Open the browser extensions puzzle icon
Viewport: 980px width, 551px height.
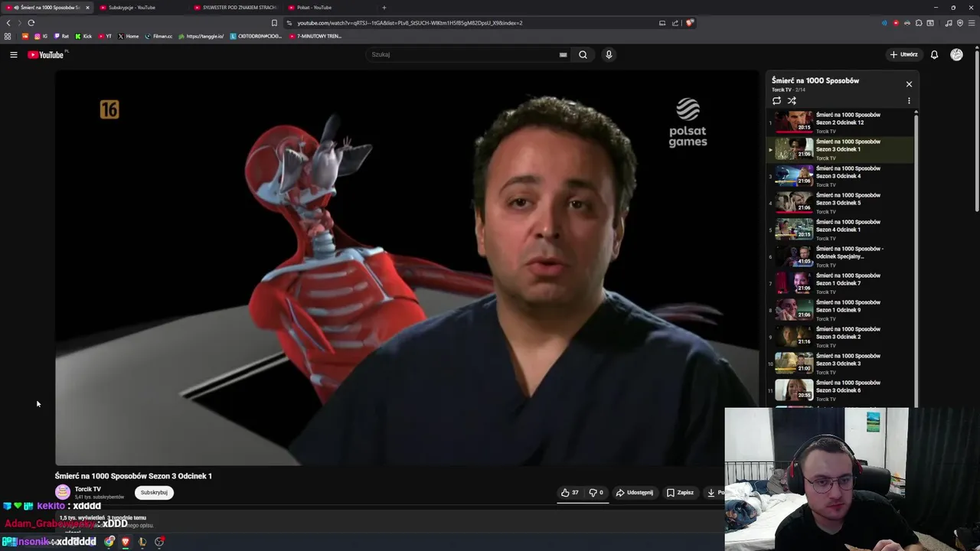(919, 23)
